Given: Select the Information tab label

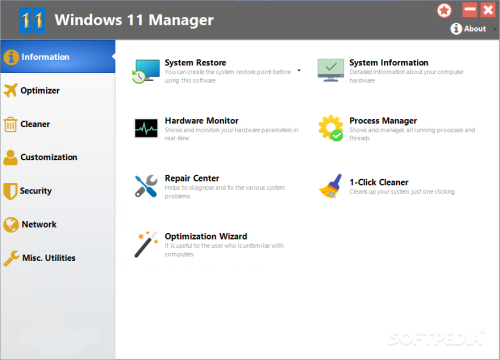Looking at the screenshot, I should tap(45, 57).
